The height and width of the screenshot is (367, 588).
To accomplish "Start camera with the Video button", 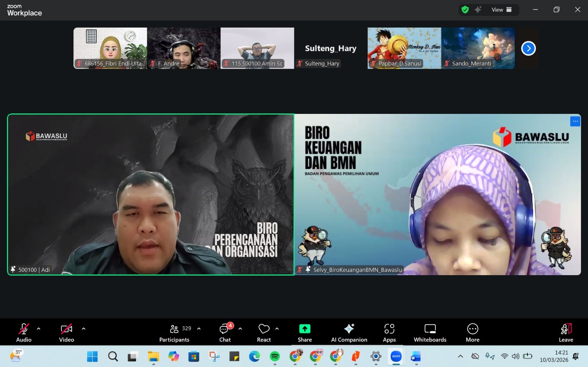I will point(67,332).
